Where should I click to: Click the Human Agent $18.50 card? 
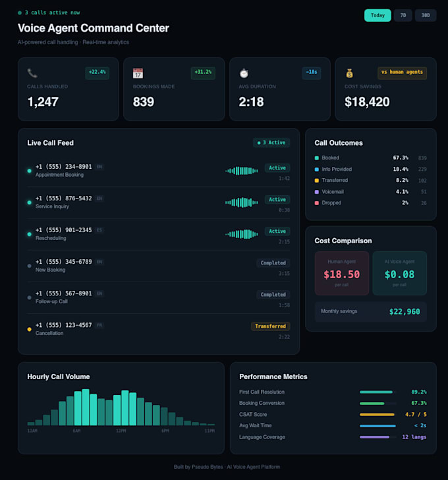click(x=341, y=274)
